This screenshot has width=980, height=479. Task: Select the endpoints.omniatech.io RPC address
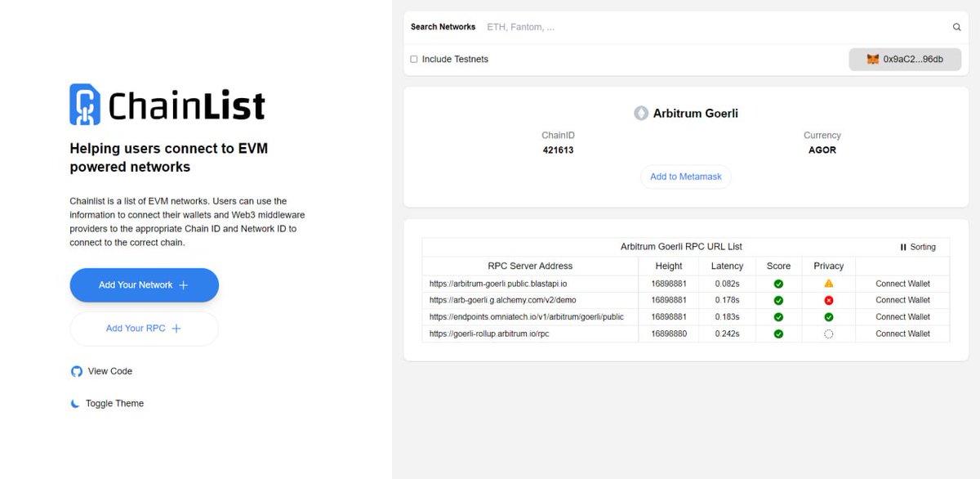pos(527,317)
